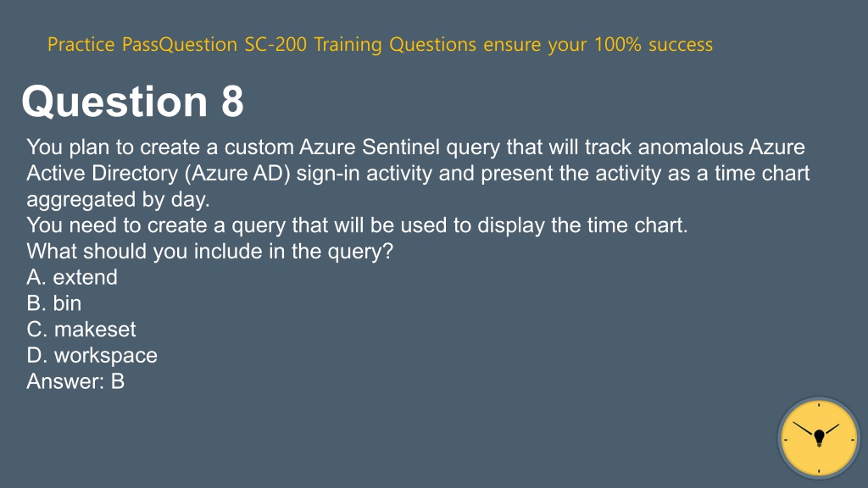Click the word 'PassQuestion' in the banner

[x=180, y=44]
